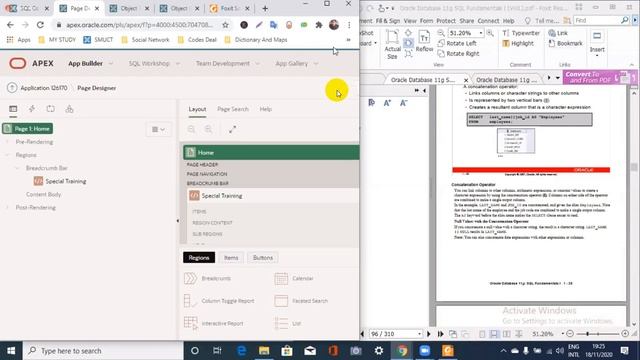Open the Foxit zoom percentage dropdown
The image size is (640, 360).
(481, 33)
